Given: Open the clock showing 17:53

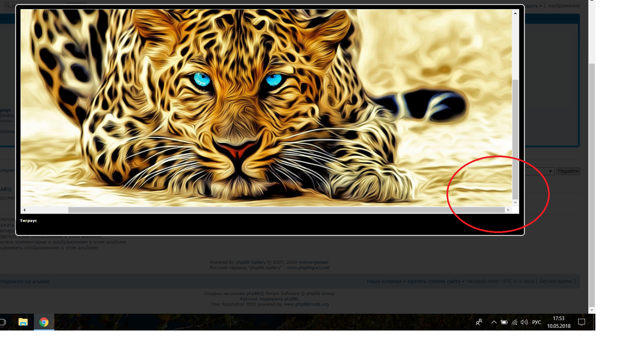Looking at the screenshot, I should click(x=558, y=322).
